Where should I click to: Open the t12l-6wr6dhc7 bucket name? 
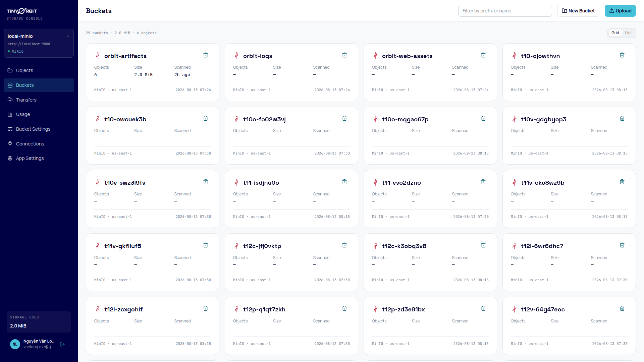(x=542, y=246)
